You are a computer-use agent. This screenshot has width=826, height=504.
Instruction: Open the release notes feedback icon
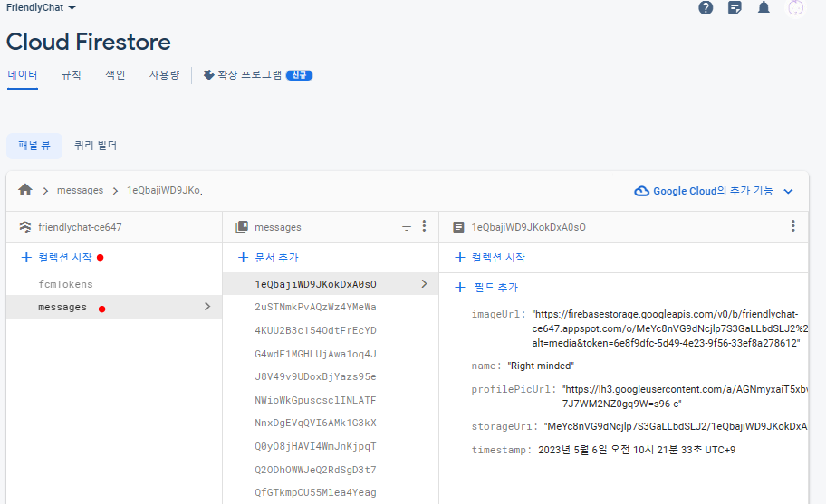735,8
